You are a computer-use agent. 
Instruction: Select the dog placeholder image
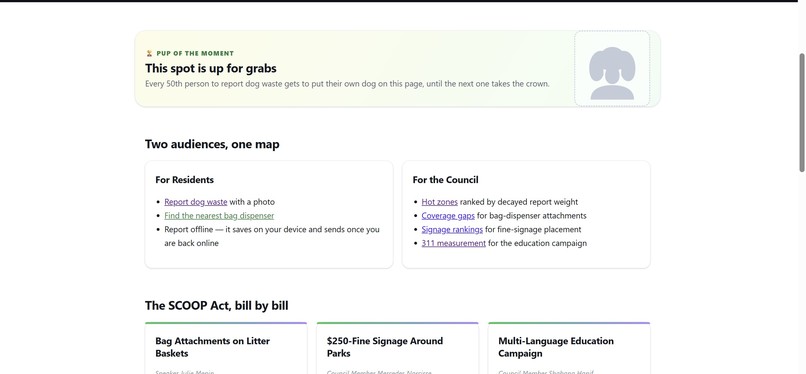pos(612,69)
